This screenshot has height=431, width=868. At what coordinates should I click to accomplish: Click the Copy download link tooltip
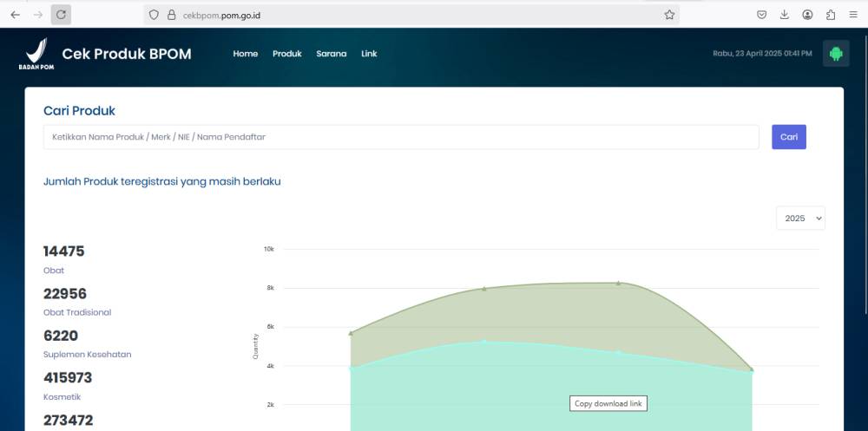coord(608,403)
